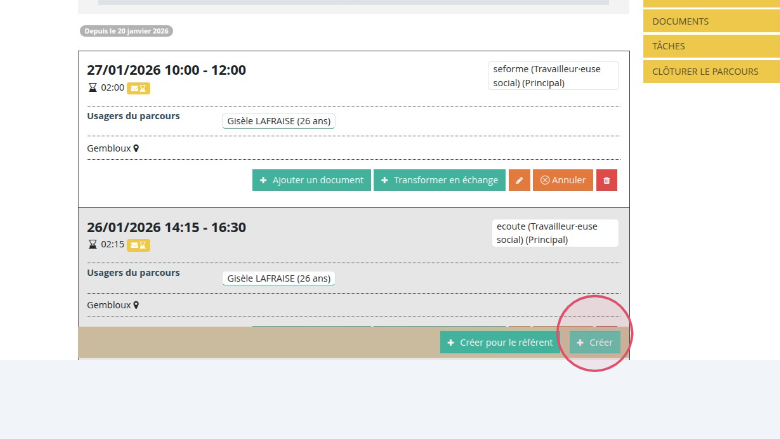This screenshot has height=439, width=780.
Task: Click the hourglass icon next to 02:15
Action: 93,245
